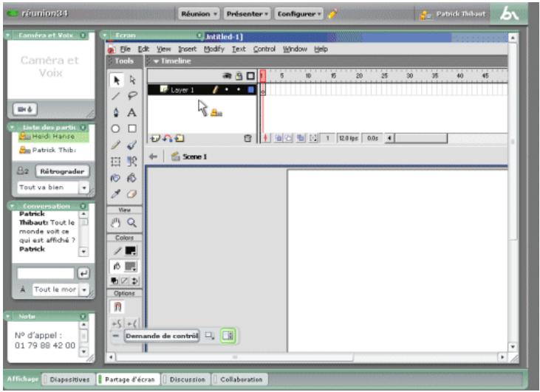Select the Subselection tool
540x392 pixels.
132,80
